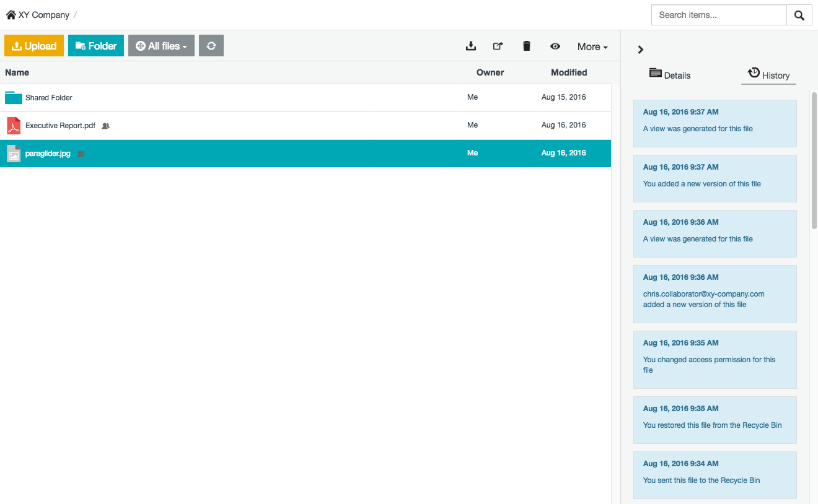Viewport: 818px width, 504px height.
Task: Click the trash delete icon
Action: (x=527, y=46)
